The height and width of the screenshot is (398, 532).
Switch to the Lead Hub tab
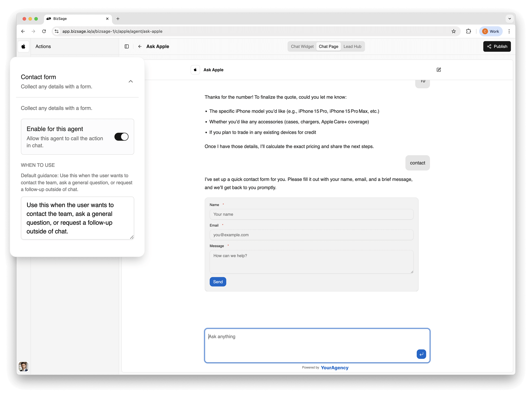point(352,46)
